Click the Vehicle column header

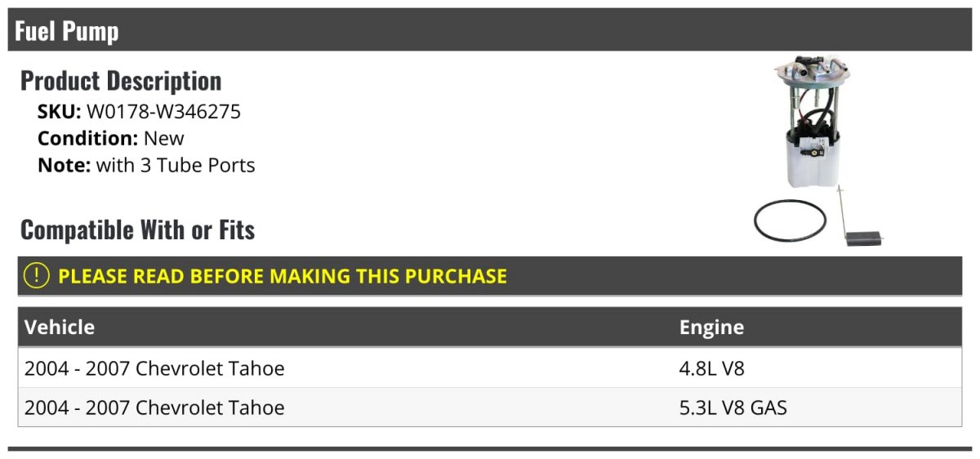click(60, 328)
